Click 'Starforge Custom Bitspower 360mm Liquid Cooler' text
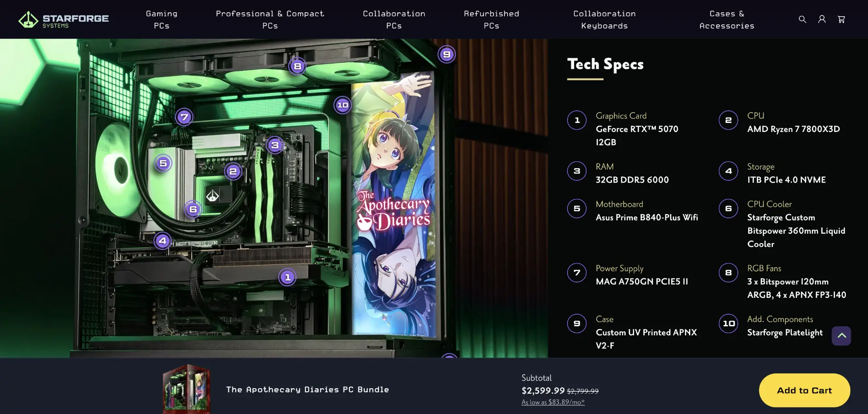 pyautogui.click(x=796, y=231)
